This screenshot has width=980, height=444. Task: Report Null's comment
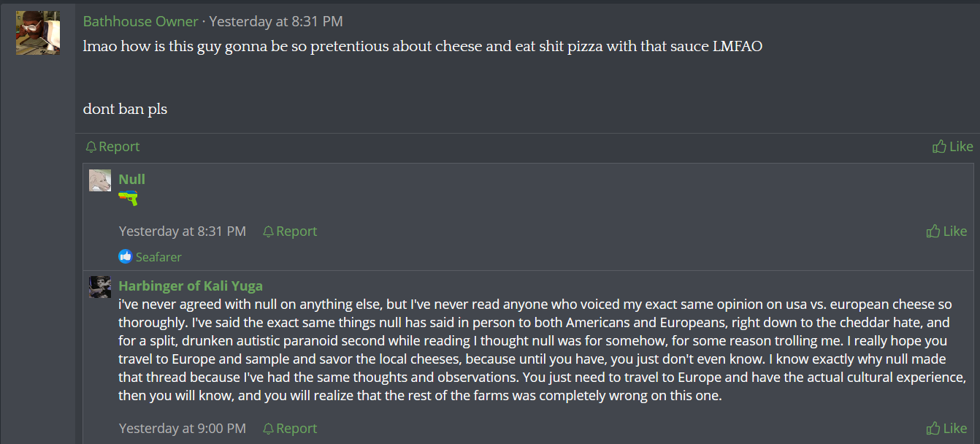pos(296,231)
